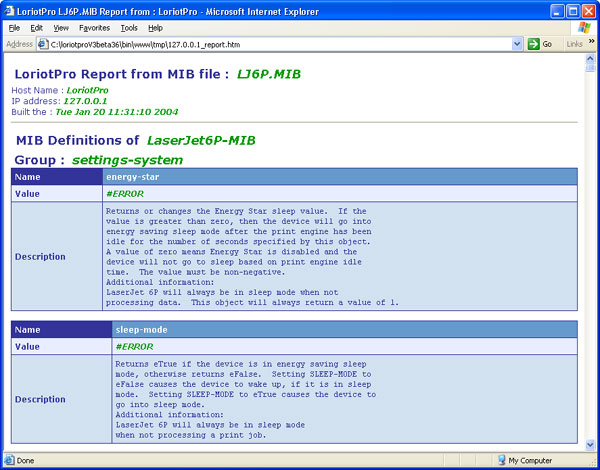
Task: Click in the address bar URL field
Action: [x=280, y=44]
